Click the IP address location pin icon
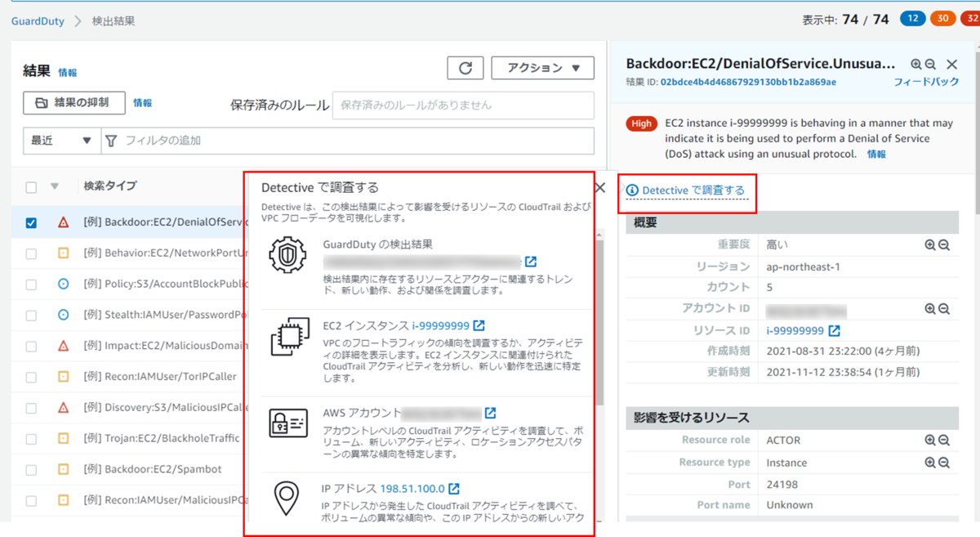The width and height of the screenshot is (980, 537). point(286,498)
